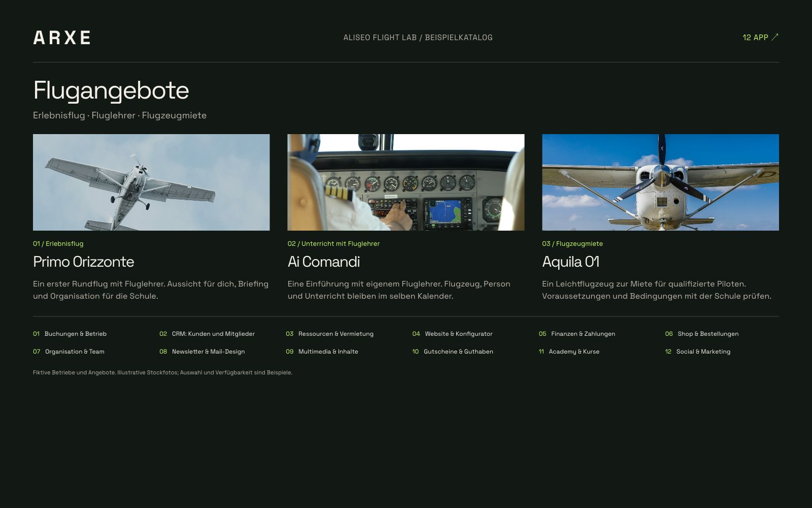Go to Shop & Bestellungen
This screenshot has width=812, height=508.
[702, 334]
